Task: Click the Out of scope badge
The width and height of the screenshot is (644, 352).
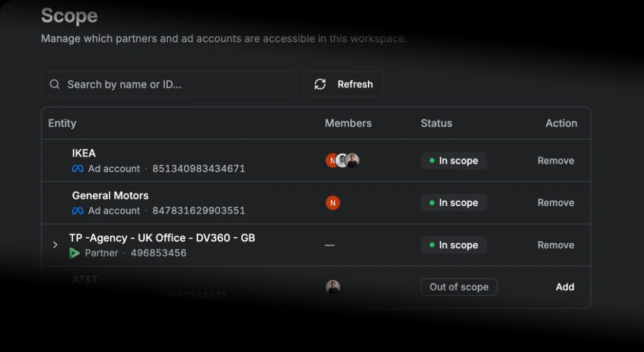Action: (458, 287)
